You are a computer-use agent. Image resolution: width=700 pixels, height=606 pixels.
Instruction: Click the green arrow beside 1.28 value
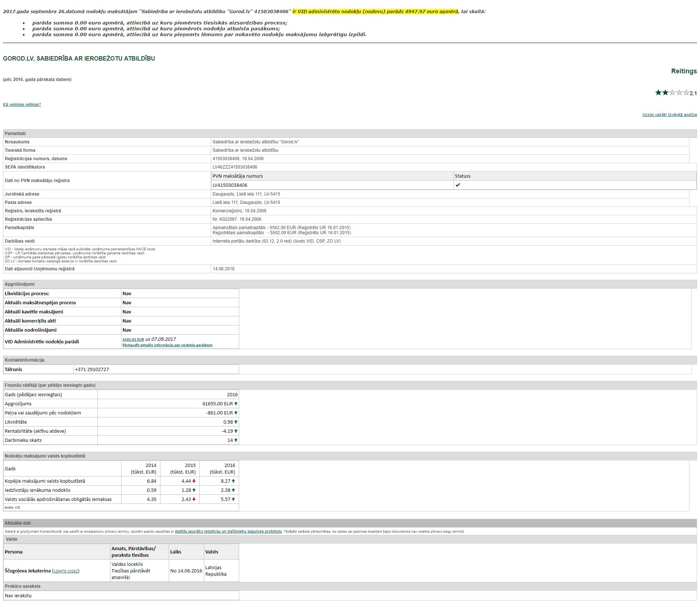point(194,490)
